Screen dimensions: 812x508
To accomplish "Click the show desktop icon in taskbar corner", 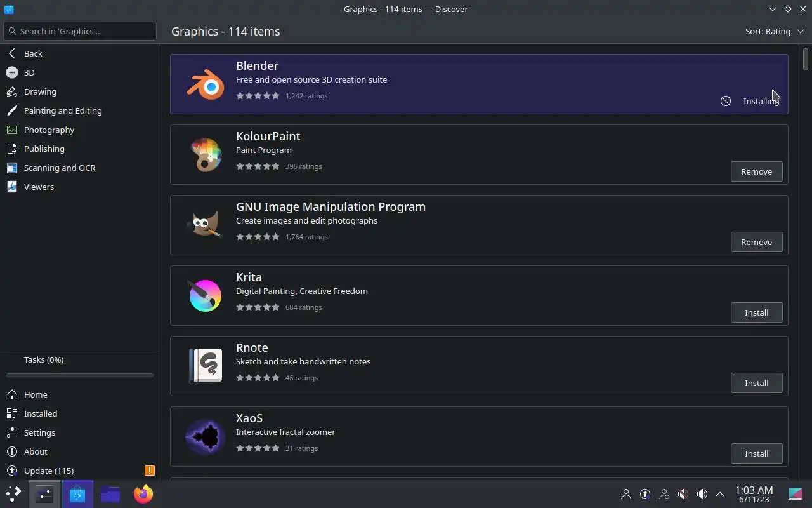I will coord(796,493).
